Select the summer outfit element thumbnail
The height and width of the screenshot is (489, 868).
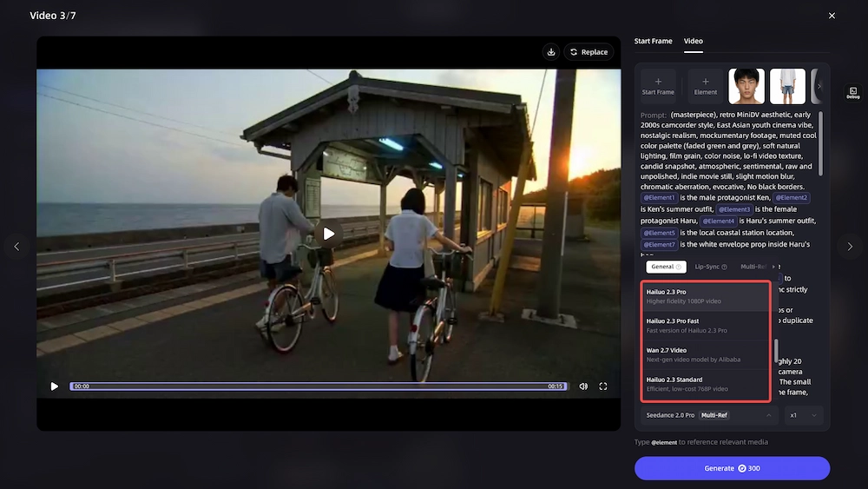(787, 86)
